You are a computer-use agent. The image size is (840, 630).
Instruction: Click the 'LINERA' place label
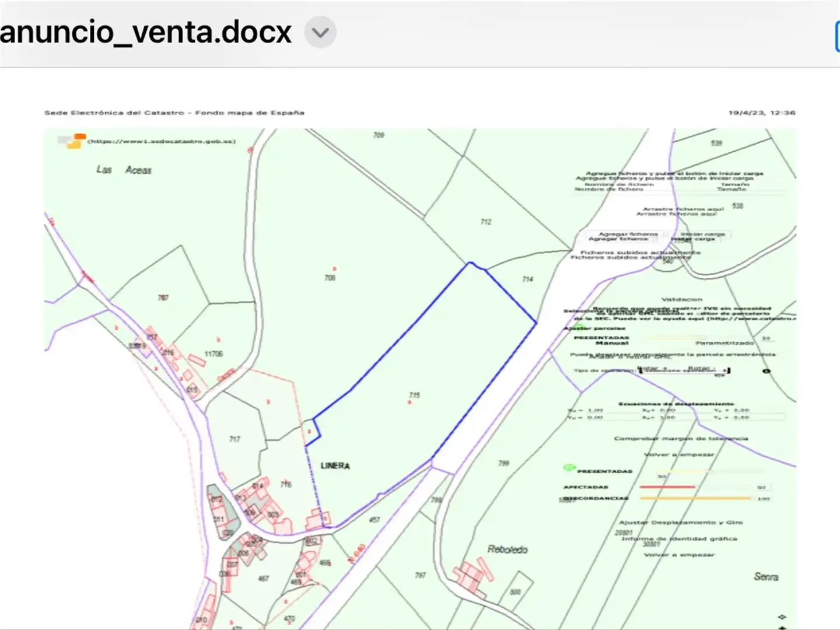(x=335, y=466)
